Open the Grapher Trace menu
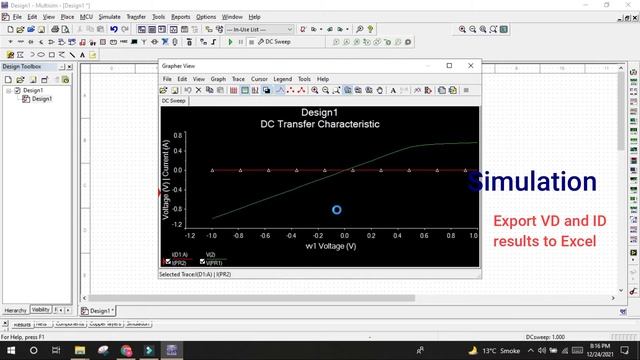This screenshot has width=640, height=360. click(238, 79)
